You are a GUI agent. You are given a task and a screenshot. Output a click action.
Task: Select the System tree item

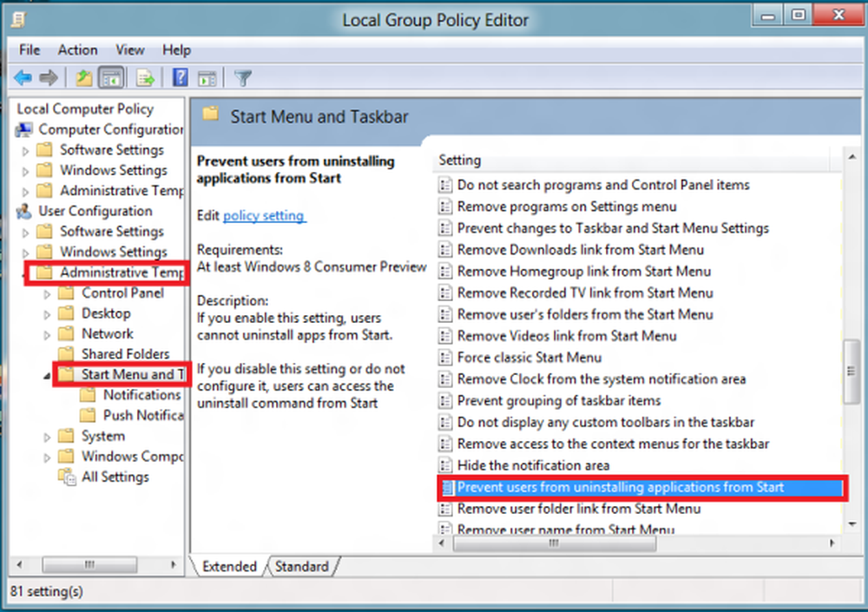click(103, 436)
